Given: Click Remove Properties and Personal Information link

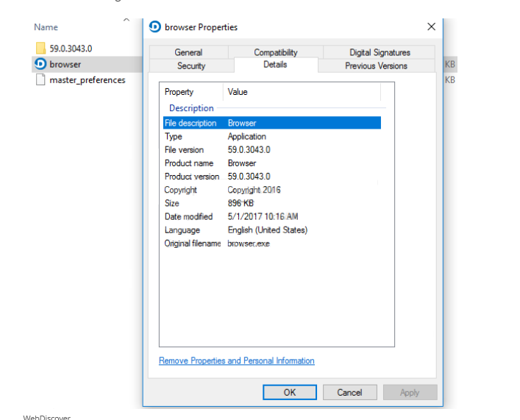Looking at the screenshot, I should click(x=236, y=360).
